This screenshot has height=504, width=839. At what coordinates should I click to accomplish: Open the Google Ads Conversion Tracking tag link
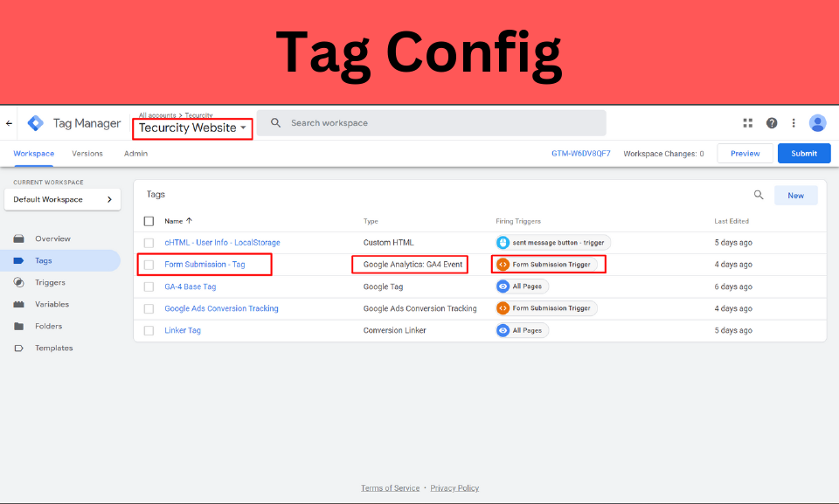tap(221, 308)
